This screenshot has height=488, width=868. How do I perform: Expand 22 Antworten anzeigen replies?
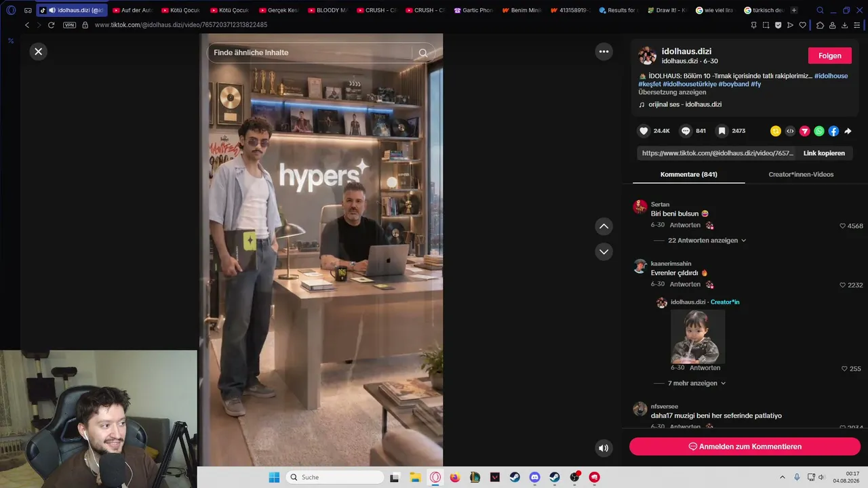(707, 241)
